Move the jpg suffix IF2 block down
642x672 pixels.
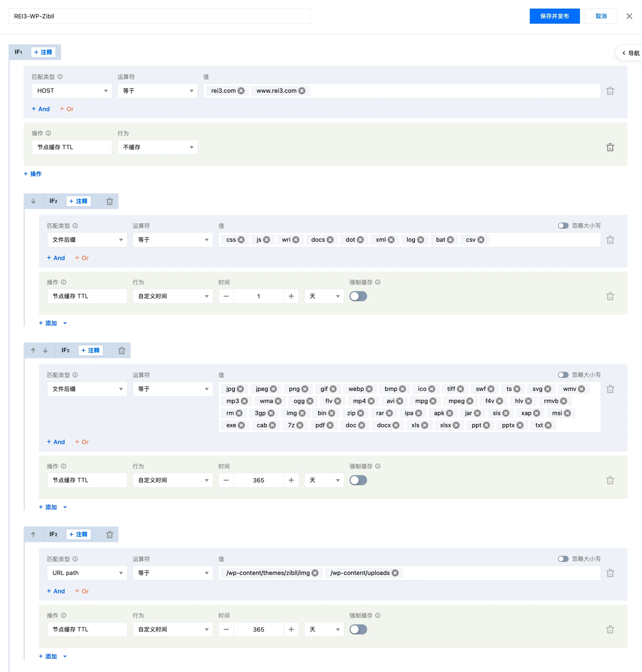point(45,350)
